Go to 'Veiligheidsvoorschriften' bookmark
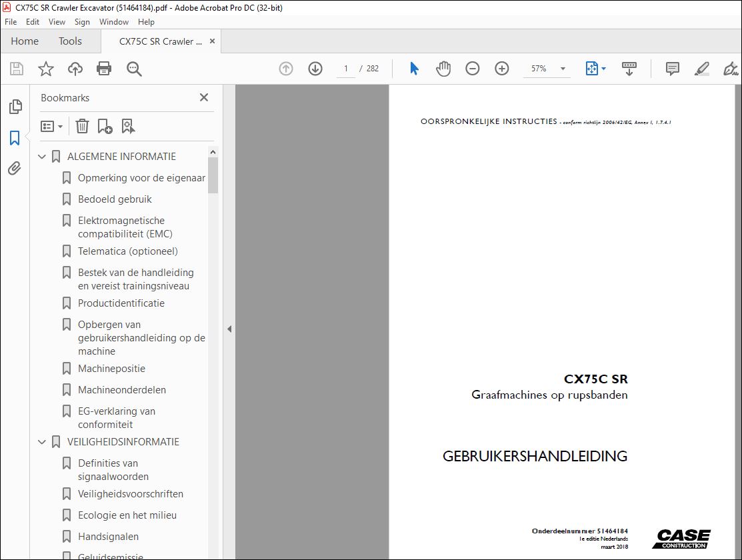The height and width of the screenshot is (560, 742). [131, 494]
